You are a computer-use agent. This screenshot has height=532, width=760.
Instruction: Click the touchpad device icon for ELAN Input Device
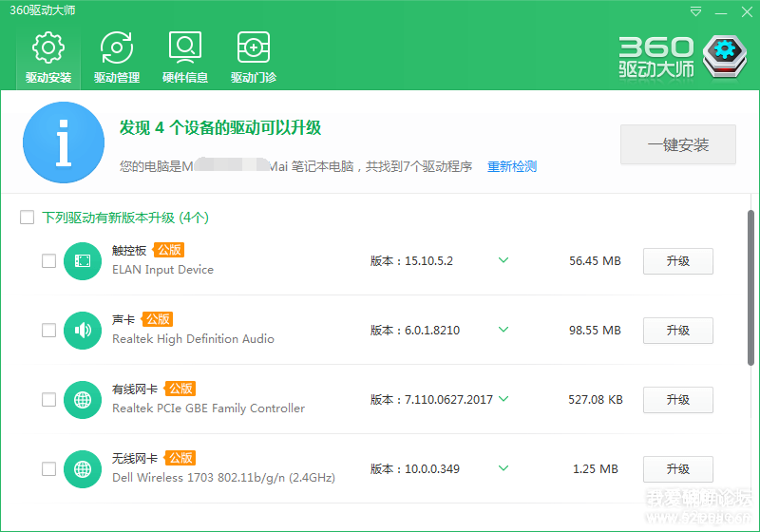pyautogui.click(x=83, y=261)
